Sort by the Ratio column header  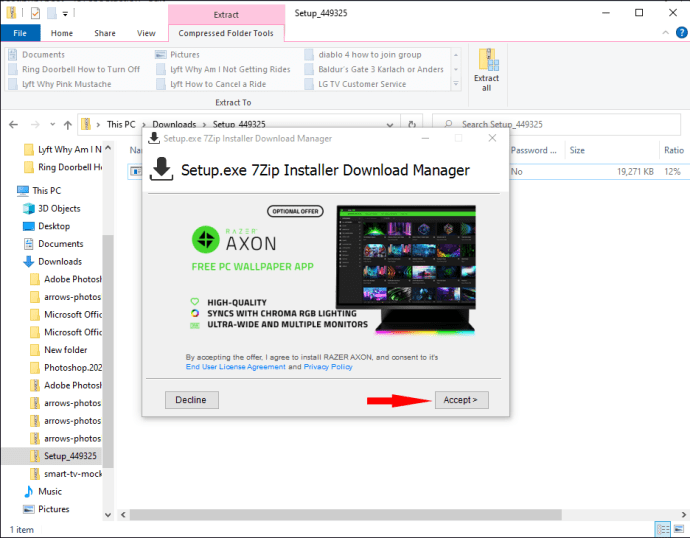pyautogui.click(x=674, y=150)
